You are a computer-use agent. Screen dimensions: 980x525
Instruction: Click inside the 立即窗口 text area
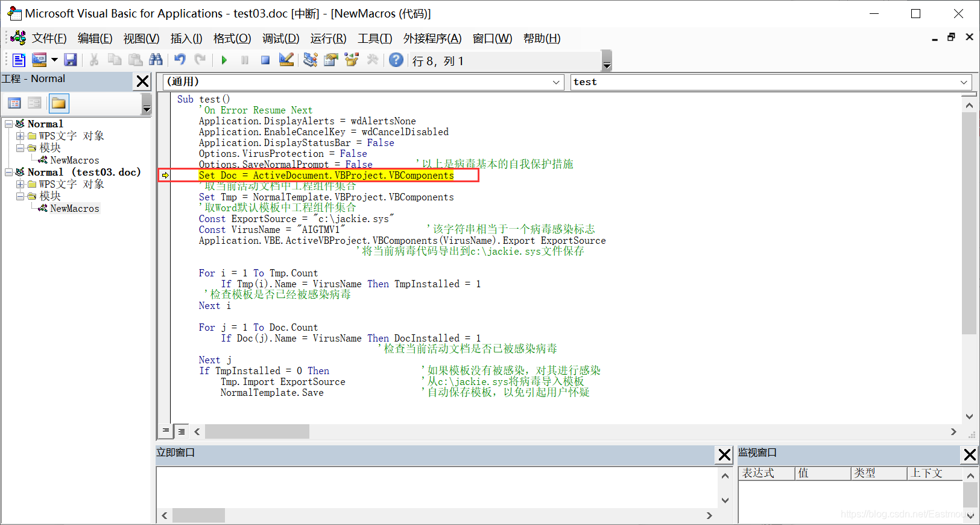tap(437, 486)
